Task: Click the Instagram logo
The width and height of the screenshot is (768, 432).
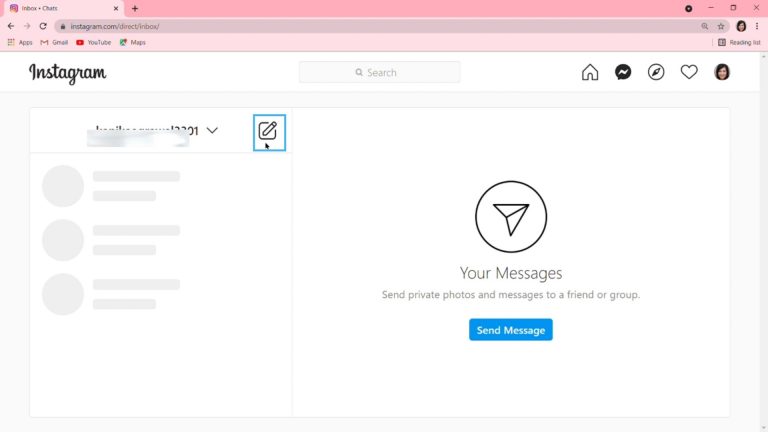Action: pos(67,73)
